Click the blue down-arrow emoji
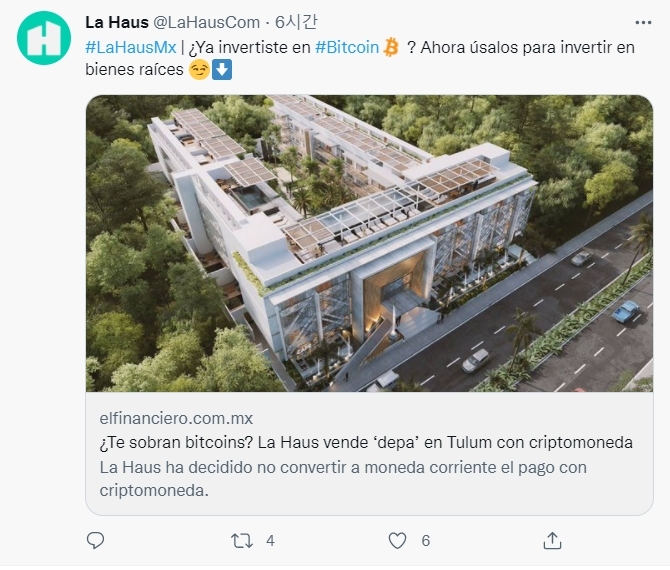 pos(222,70)
